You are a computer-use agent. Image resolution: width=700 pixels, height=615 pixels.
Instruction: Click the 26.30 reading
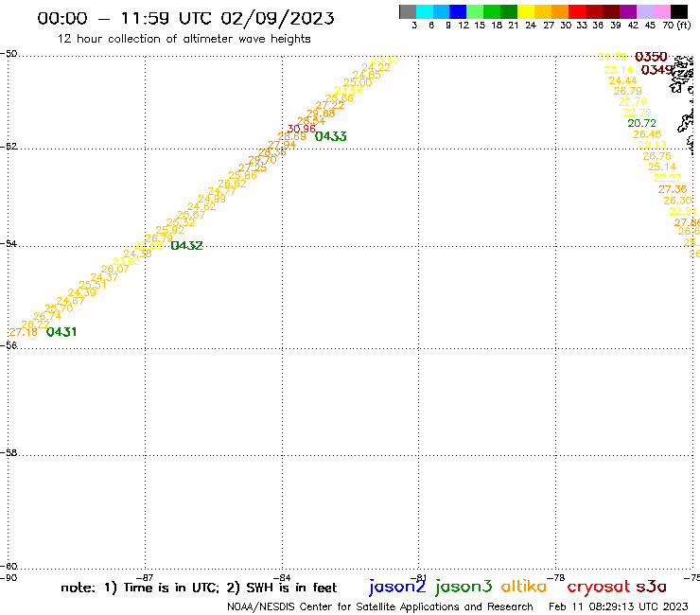tap(677, 201)
